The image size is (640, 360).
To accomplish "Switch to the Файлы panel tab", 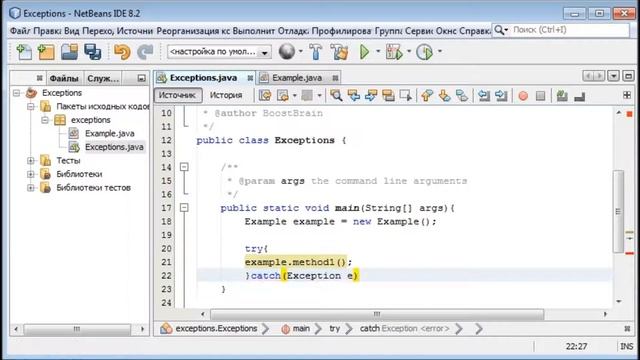I will click(64, 78).
